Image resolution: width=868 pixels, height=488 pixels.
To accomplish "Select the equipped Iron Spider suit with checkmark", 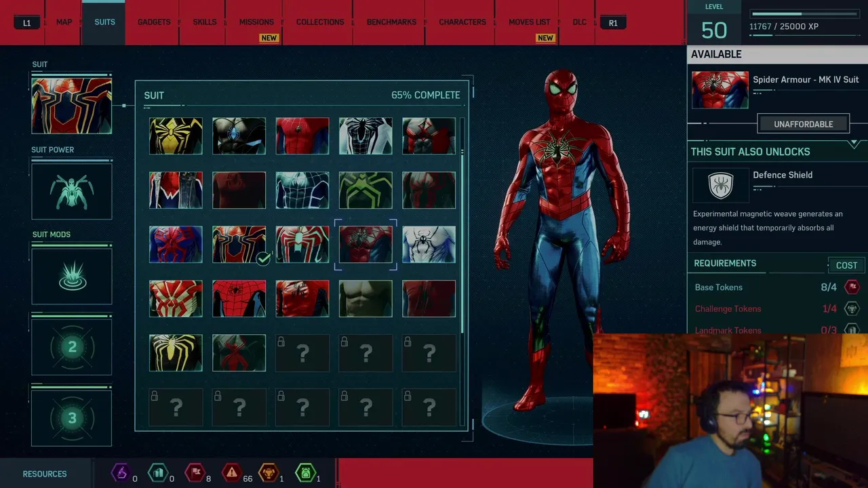I will [239, 244].
